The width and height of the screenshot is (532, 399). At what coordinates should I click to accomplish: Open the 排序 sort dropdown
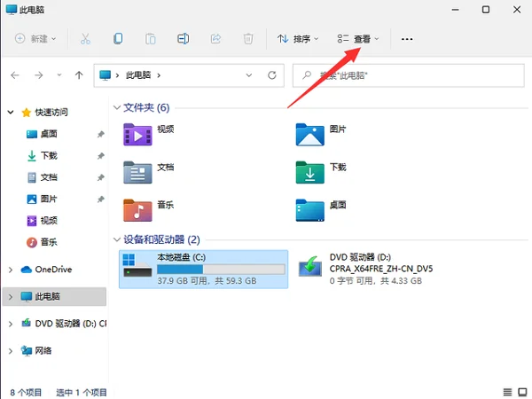(x=298, y=39)
